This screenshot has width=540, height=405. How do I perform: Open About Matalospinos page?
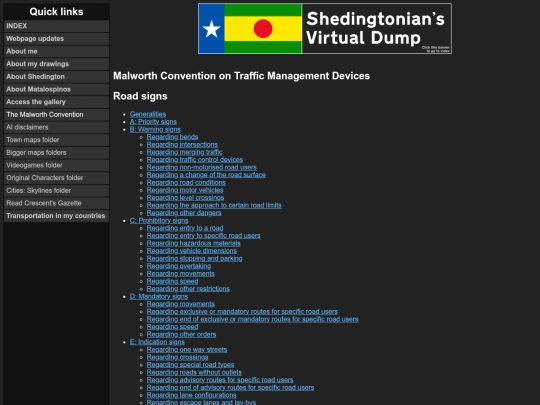[x=56, y=89]
